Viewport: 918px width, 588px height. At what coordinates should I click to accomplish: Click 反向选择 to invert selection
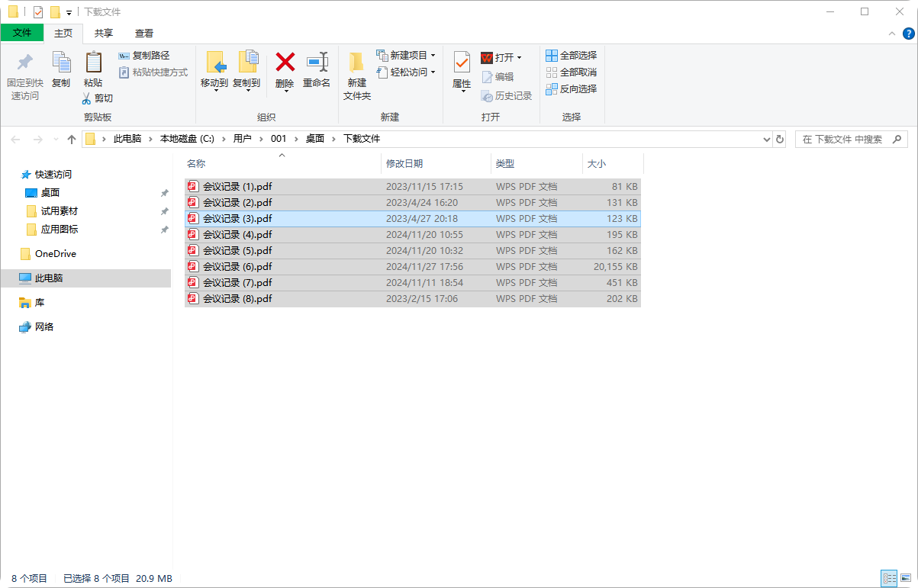(x=572, y=89)
